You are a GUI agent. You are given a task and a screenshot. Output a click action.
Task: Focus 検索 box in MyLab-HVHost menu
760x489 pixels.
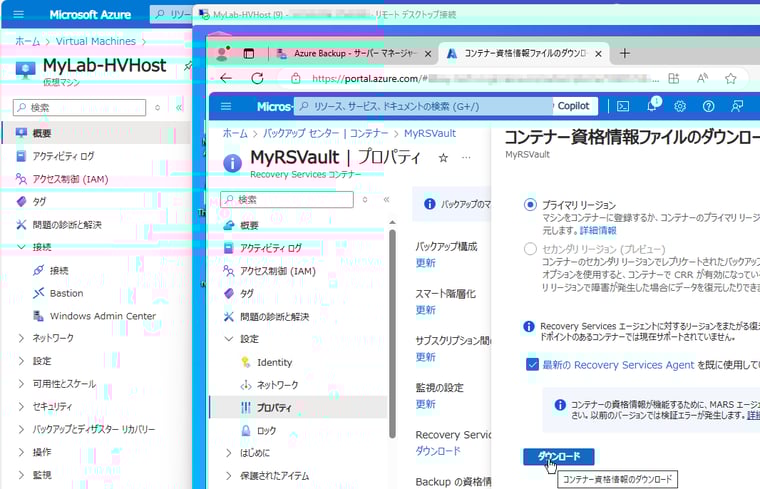(x=79, y=108)
